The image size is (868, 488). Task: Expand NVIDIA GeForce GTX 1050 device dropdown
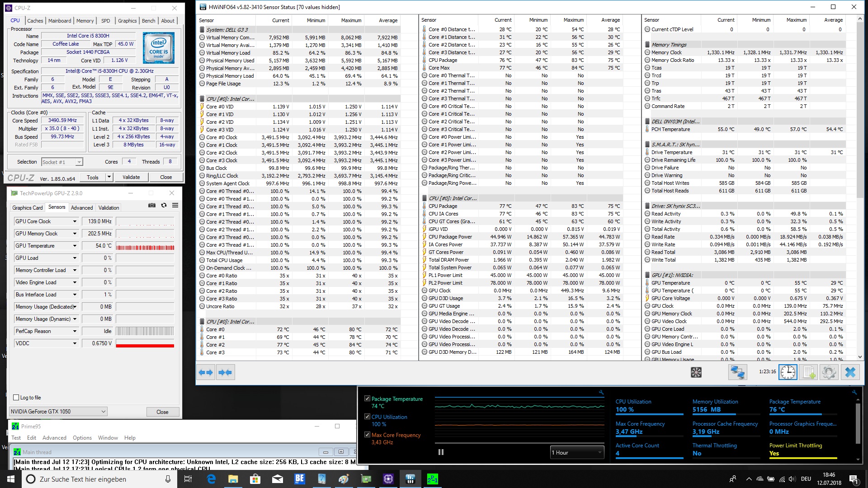pos(103,412)
